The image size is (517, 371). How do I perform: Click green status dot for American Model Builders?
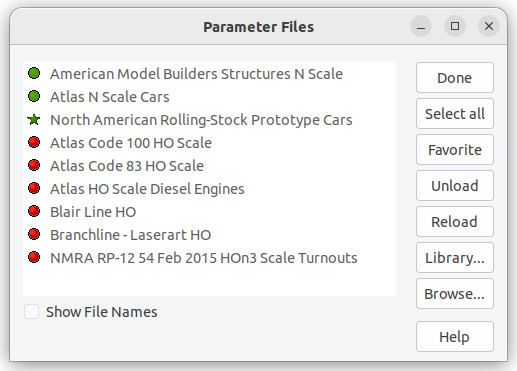coord(34,73)
